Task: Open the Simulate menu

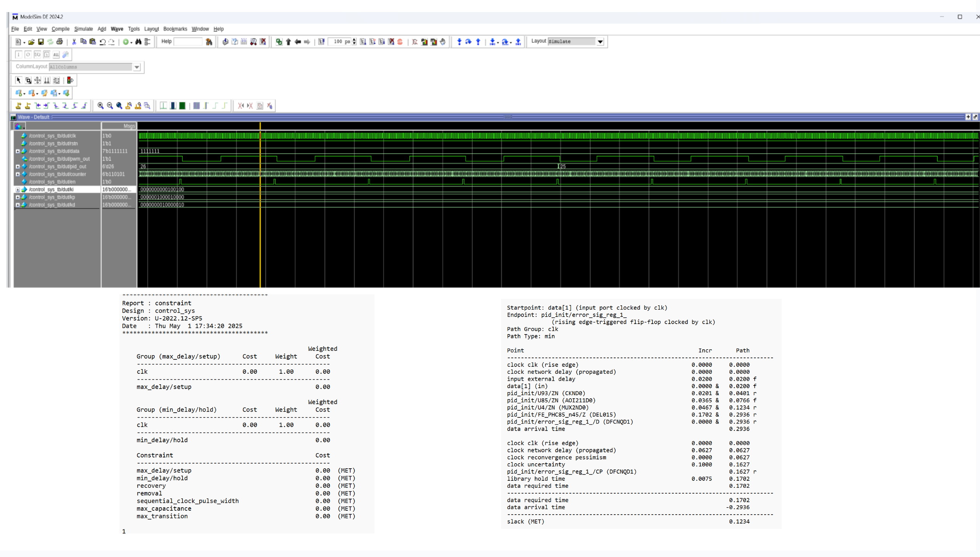Action: pyautogui.click(x=83, y=29)
